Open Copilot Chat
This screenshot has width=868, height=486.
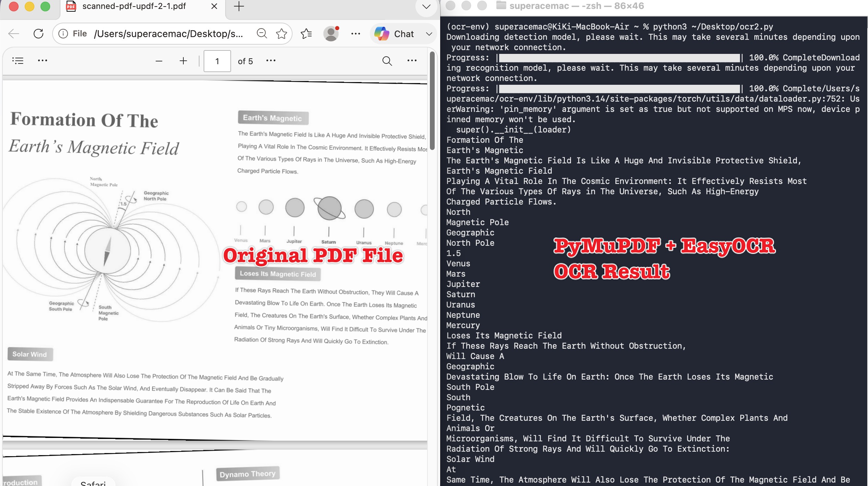pos(394,34)
